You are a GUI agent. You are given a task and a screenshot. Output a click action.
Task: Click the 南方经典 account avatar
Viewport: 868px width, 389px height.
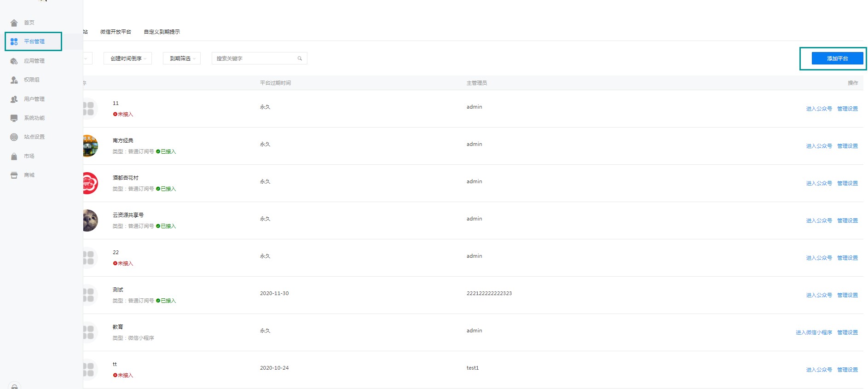(x=90, y=146)
